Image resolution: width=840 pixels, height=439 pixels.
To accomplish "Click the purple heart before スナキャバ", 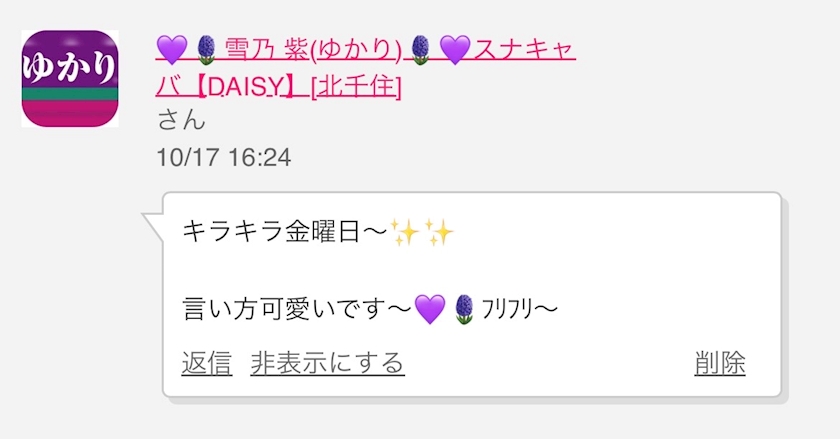I will 455,50.
